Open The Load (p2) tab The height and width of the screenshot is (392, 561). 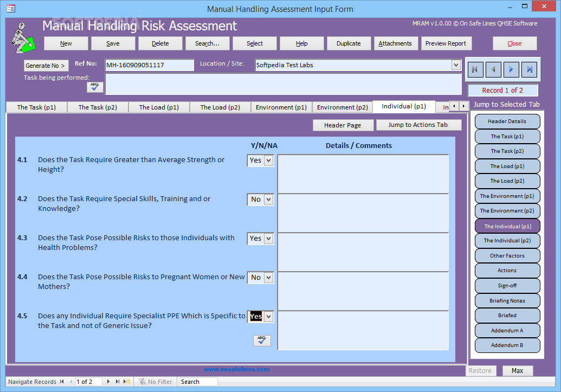[220, 107]
